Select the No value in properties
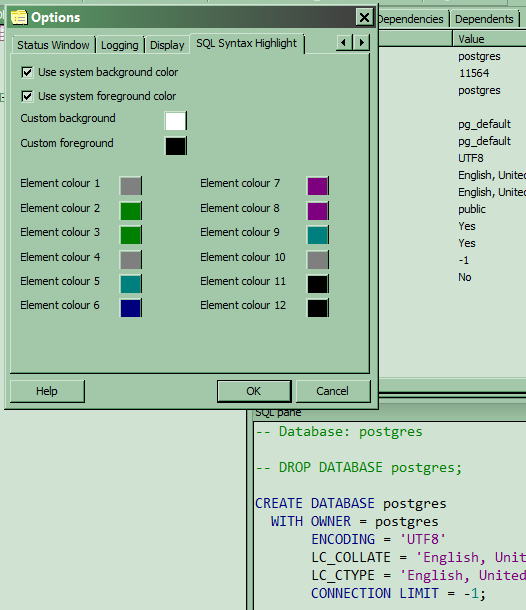 coord(465,277)
